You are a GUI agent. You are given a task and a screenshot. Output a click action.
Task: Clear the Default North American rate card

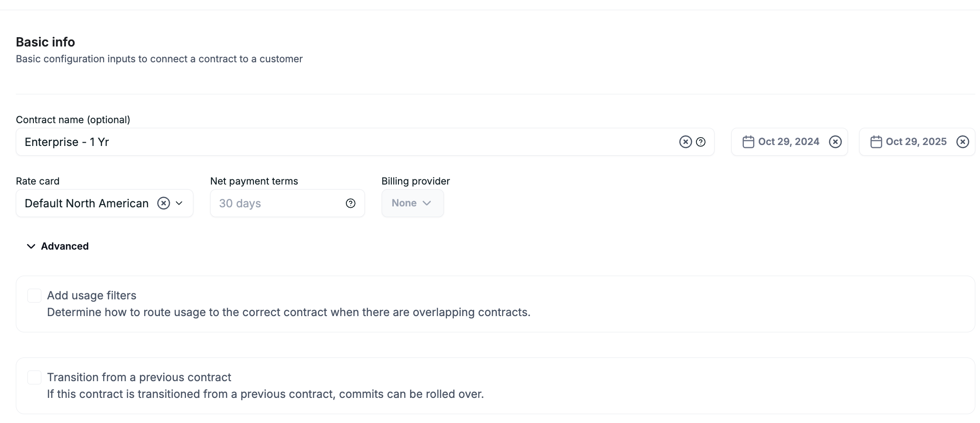coord(164,203)
